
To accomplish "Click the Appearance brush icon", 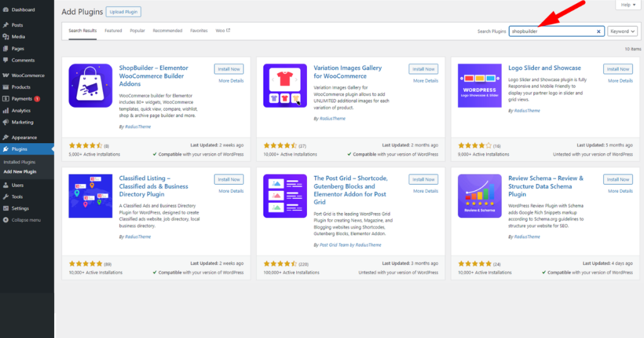I will click(x=6, y=138).
